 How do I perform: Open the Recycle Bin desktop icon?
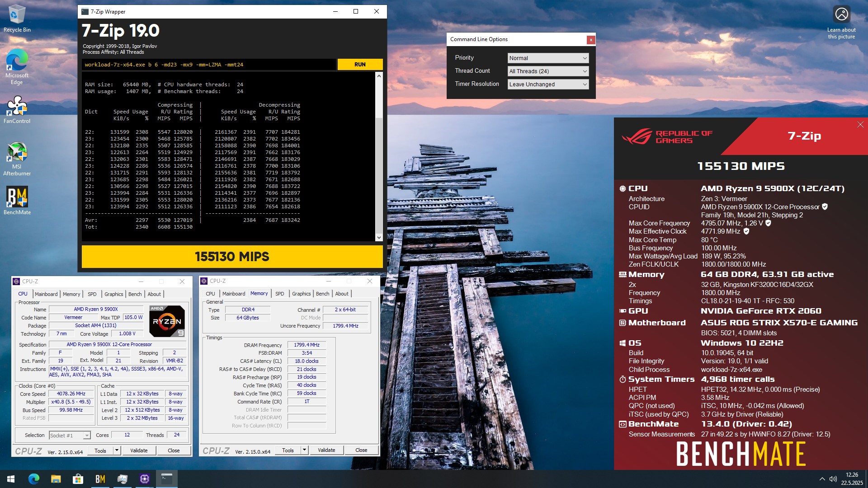(17, 18)
